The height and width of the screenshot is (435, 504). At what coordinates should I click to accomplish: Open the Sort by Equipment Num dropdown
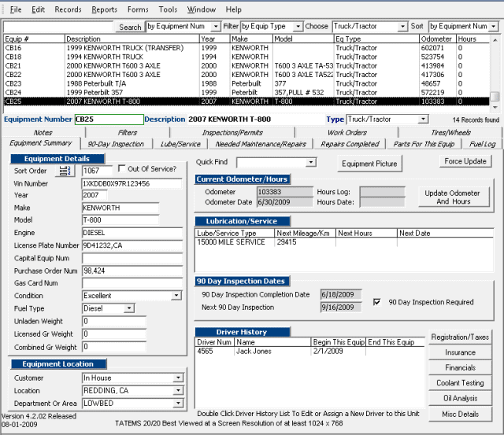tap(493, 26)
